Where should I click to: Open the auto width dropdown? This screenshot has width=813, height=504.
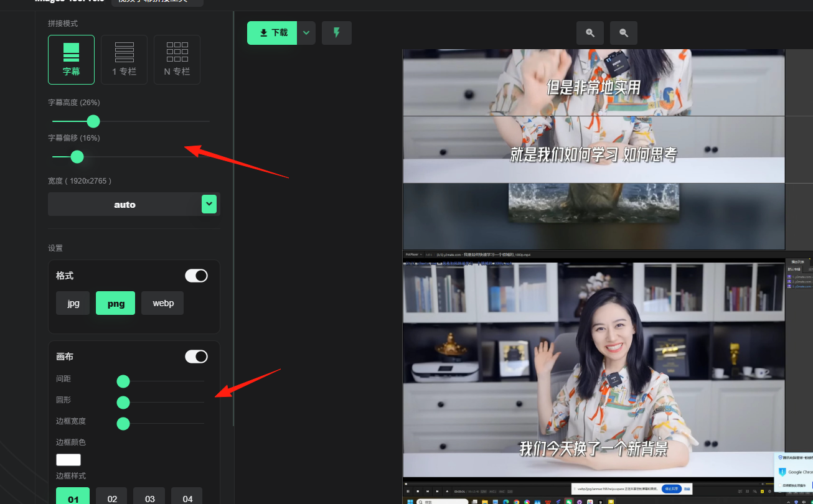pos(134,204)
